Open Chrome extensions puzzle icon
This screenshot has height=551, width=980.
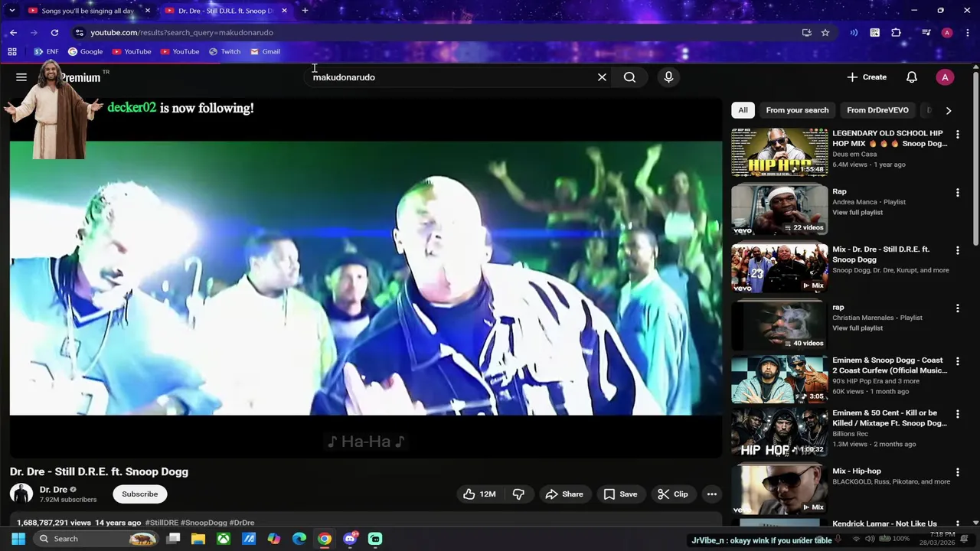(x=896, y=33)
